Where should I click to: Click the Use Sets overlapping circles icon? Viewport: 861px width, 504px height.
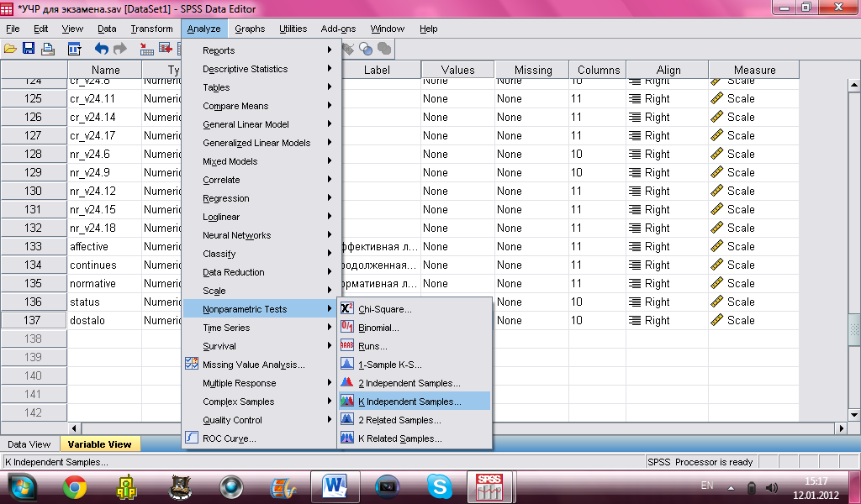pos(366,50)
